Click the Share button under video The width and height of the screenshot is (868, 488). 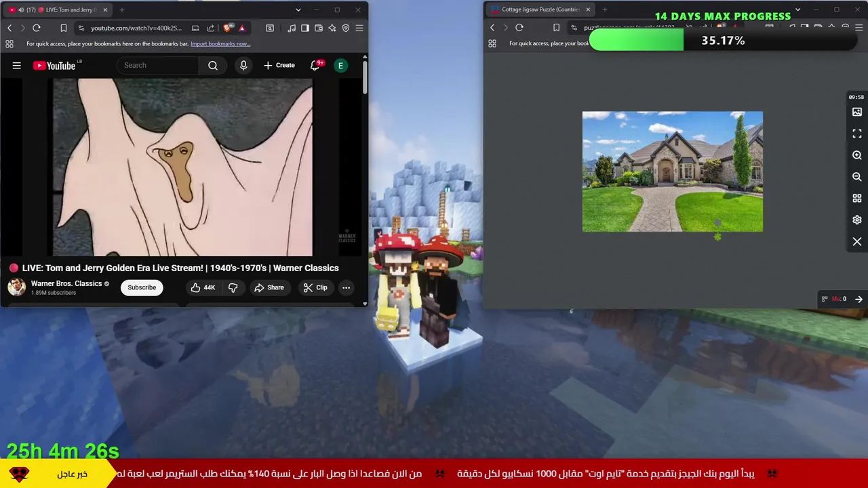coord(269,287)
